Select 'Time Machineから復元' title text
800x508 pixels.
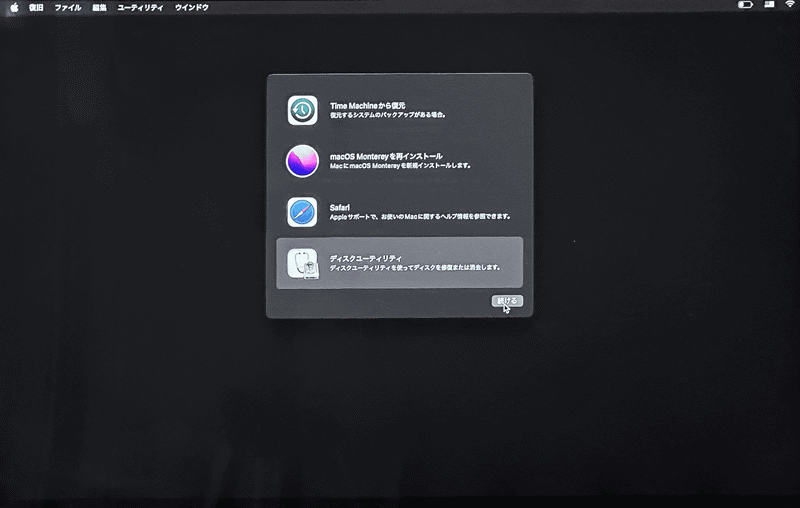pyautogui.click(x=367, y=106)
